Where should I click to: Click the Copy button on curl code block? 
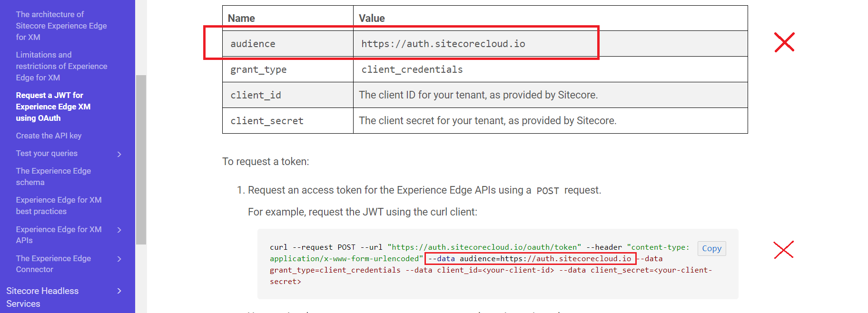tap(711, 248)
